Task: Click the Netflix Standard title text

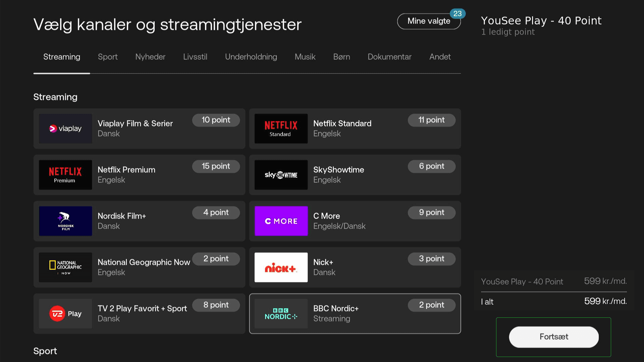Action: pyautogui.click(x=342, y=124)
